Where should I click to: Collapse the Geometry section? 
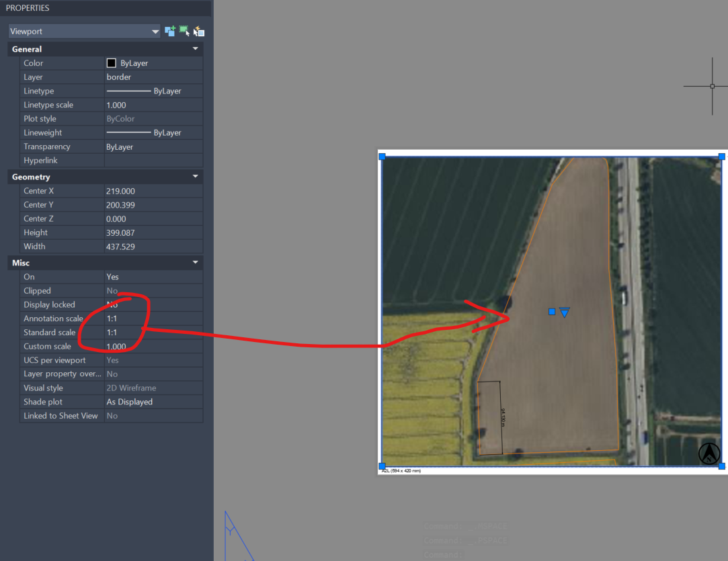point(195,176)
